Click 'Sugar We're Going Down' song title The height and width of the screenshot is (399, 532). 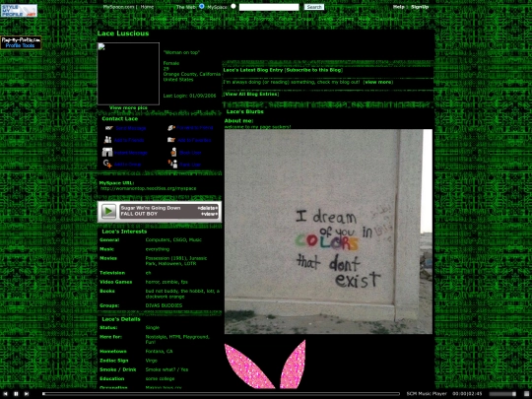coord(151,208)
